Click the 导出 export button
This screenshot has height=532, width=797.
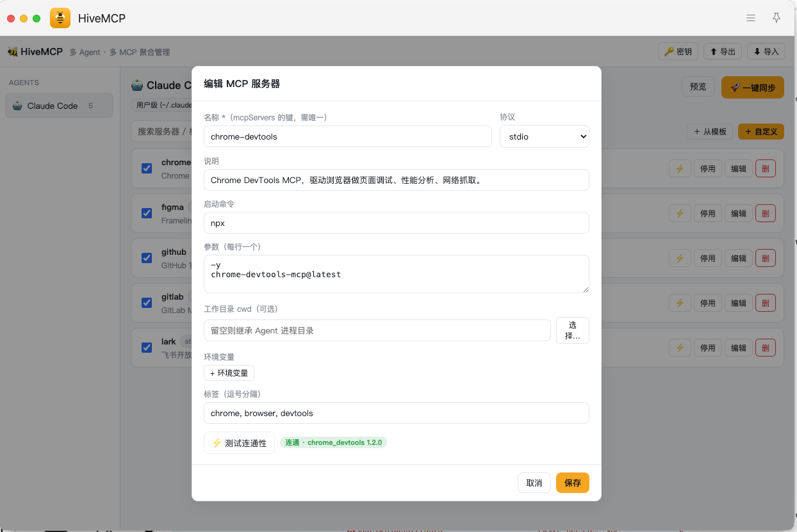723,52
